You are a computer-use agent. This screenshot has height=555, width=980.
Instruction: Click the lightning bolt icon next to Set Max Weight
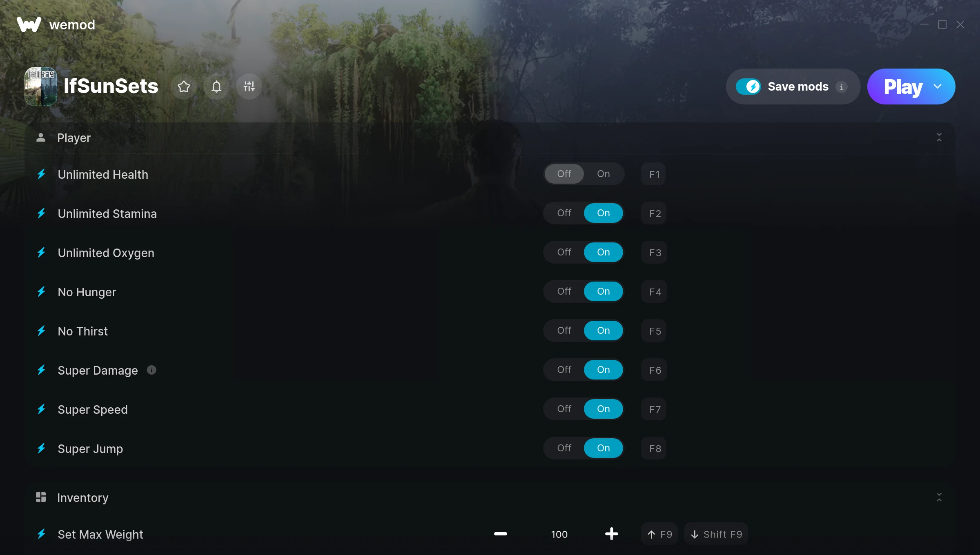[x=42, y=534]
